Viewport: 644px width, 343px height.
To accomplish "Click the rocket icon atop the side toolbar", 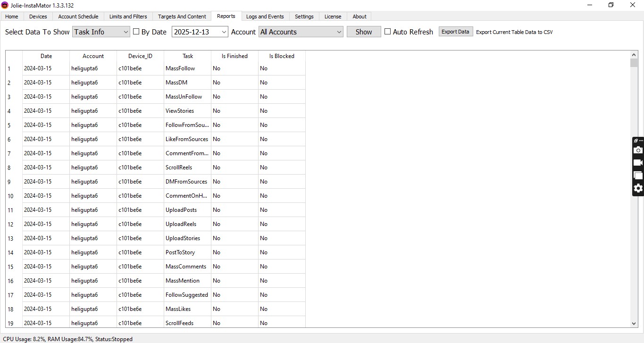I will click(x=636, y=140).
